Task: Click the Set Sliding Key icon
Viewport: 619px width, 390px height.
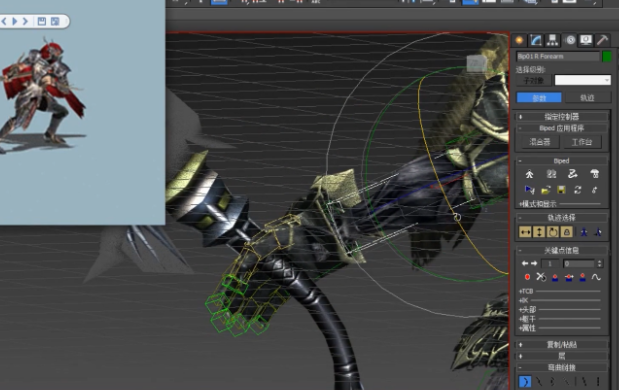Action: [x=569, y=277]
